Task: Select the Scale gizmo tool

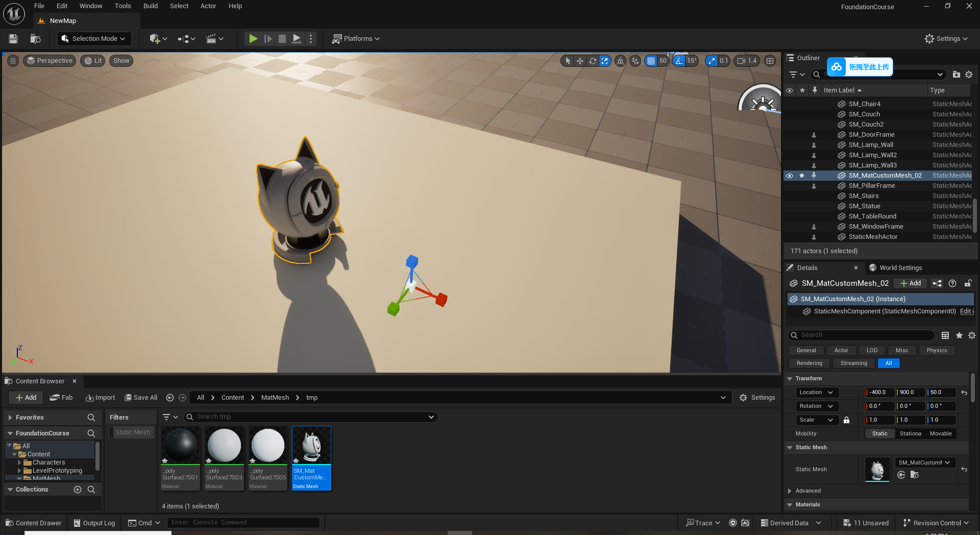Action: 605,61
